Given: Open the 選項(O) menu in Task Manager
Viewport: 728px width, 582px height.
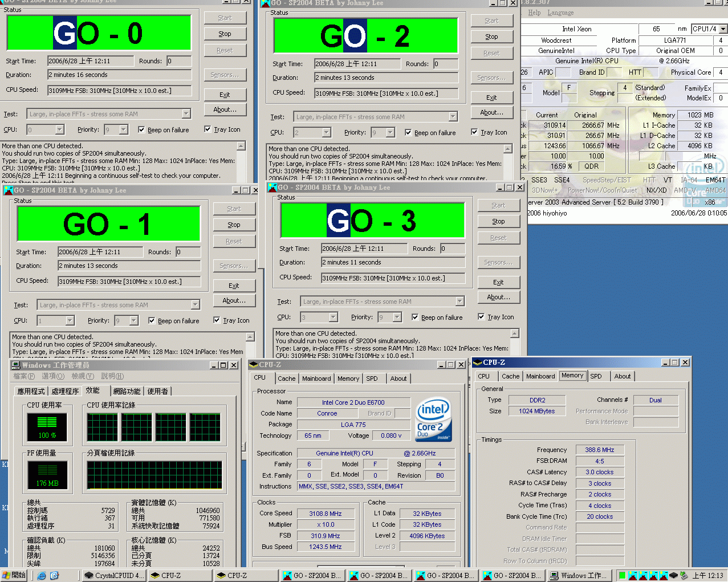Looking at the screenshot, I should [53, 376].
